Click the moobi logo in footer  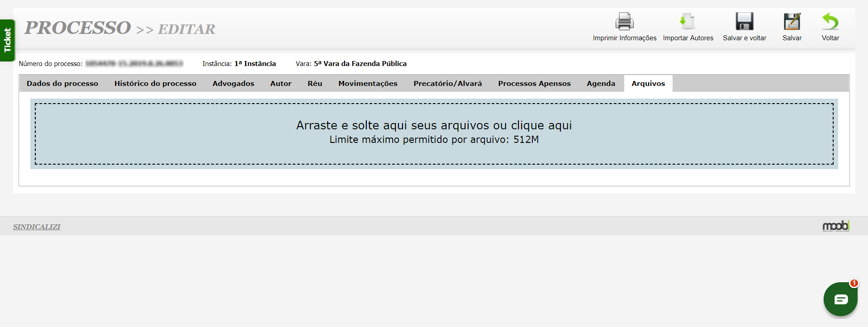835,226
